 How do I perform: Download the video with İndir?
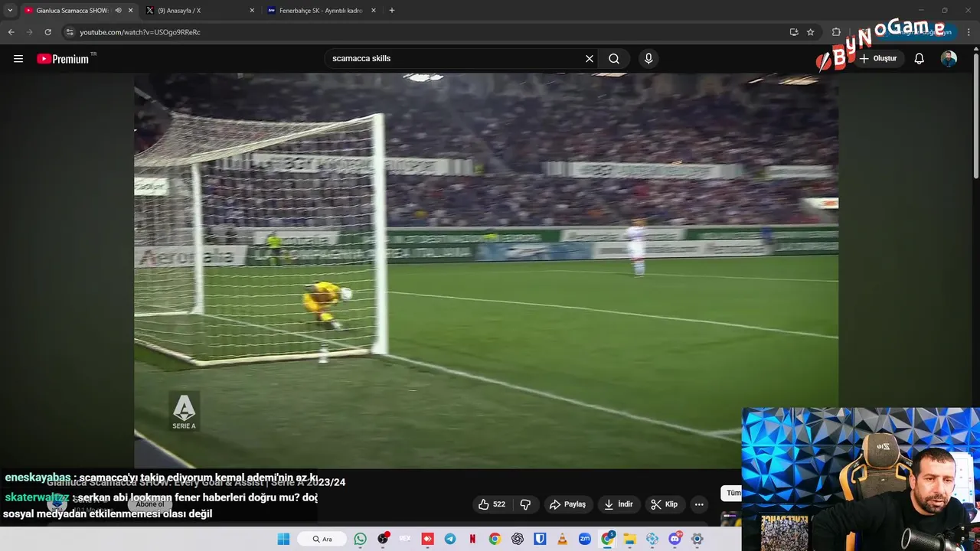(x=619, y=504)
